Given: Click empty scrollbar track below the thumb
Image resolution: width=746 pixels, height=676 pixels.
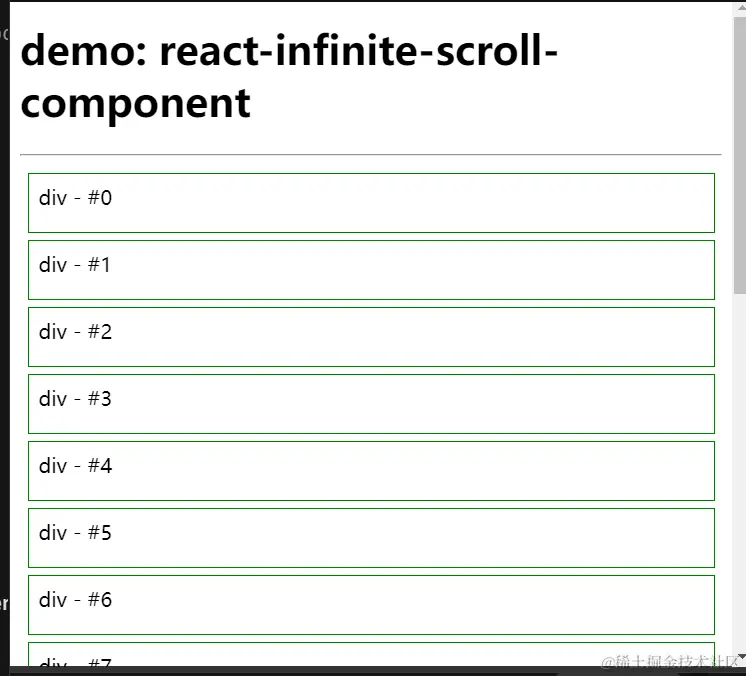Looking at the screenshot, I should click(x=740, y=471).
